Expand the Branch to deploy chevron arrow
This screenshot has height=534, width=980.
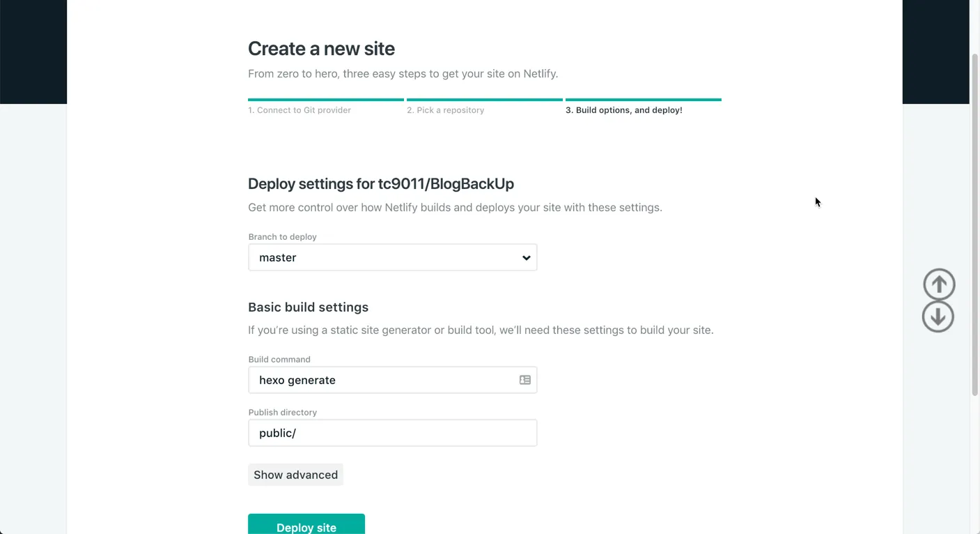[x=526, y=258]
